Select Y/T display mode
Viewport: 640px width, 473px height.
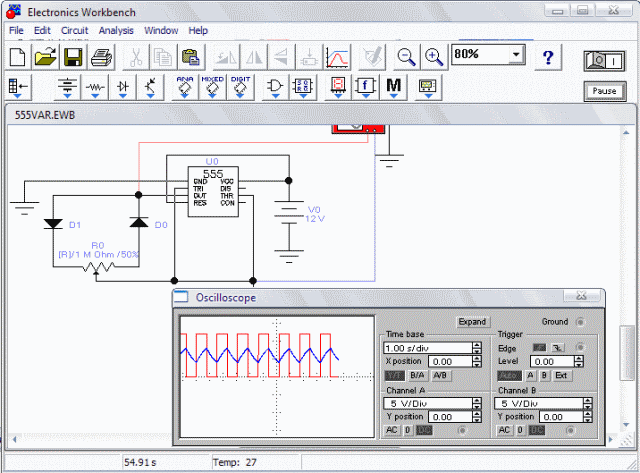pos(395,375)
